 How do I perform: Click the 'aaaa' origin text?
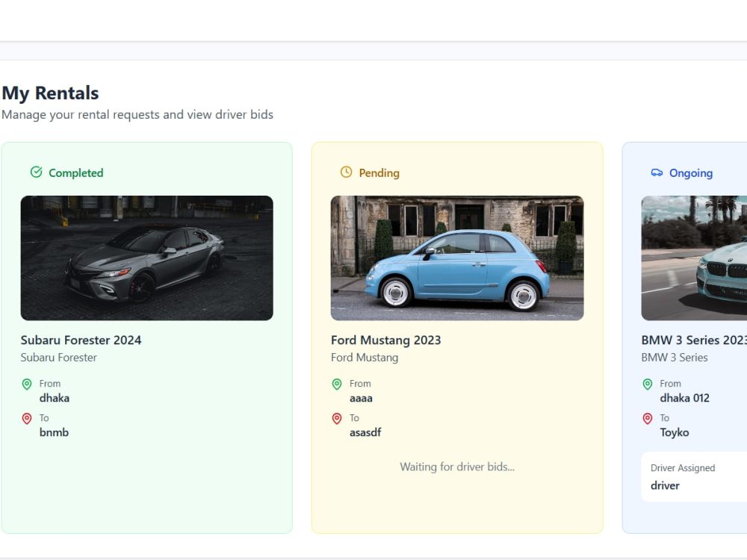point(361,399)
